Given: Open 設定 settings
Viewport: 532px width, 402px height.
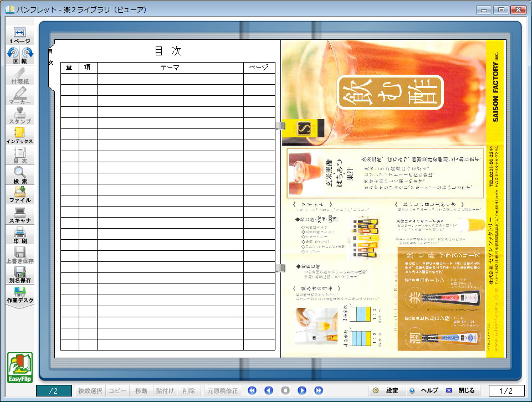Looking at the screenshot, I should pos(386,390).
